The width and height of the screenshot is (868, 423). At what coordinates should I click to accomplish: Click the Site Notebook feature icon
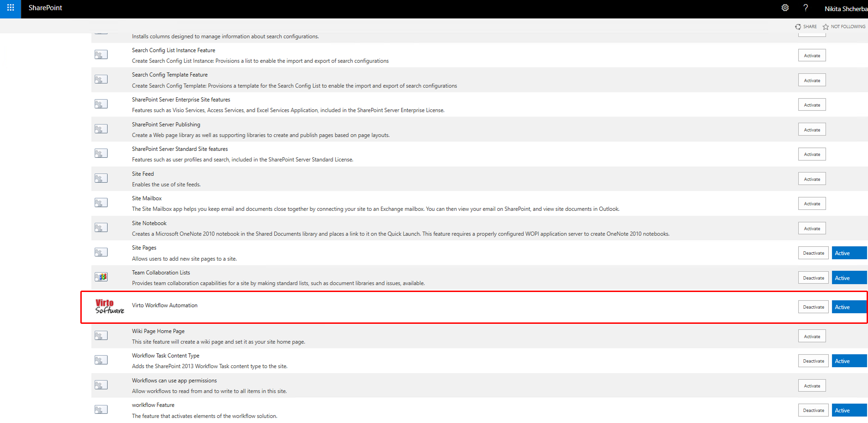(101, 227)
